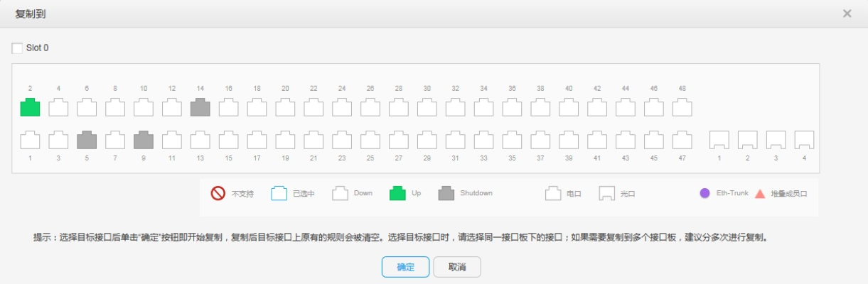Screen dimensions: 868x284
Task: Select port 25 in bottom row
Action: (x=370, y=140)
